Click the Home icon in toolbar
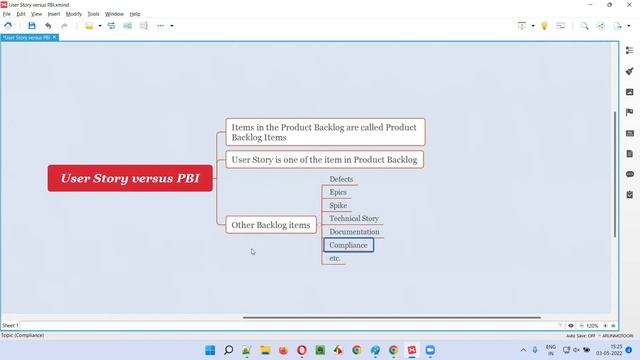The width and height of the screenshot is (640, 360). [x=8, y=26]
